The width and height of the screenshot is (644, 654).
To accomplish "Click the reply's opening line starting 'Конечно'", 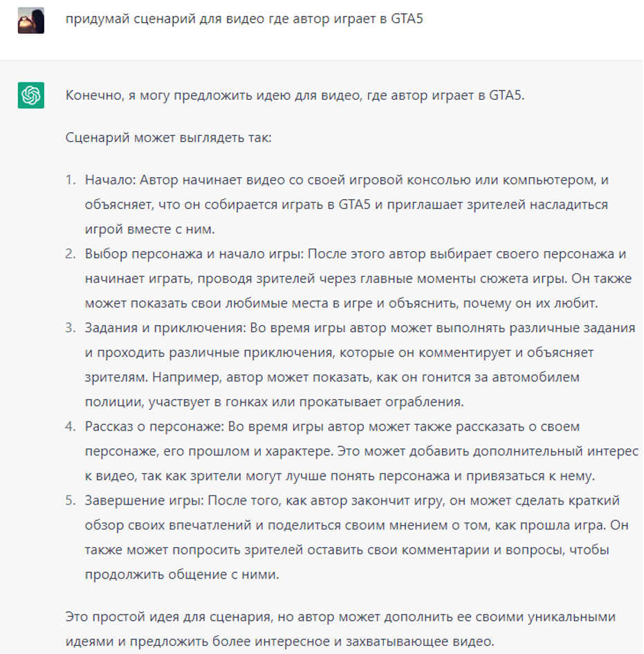I will click(x=295, y=96).
